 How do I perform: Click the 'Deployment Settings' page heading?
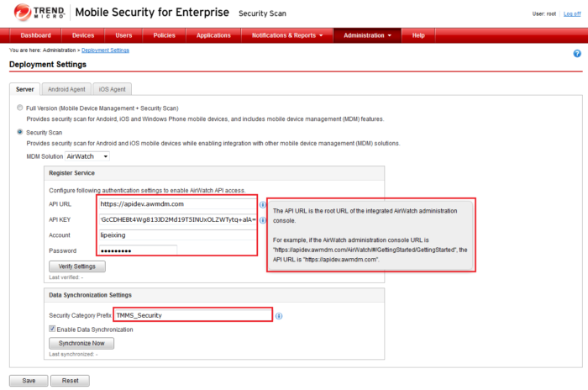[48, 65]
